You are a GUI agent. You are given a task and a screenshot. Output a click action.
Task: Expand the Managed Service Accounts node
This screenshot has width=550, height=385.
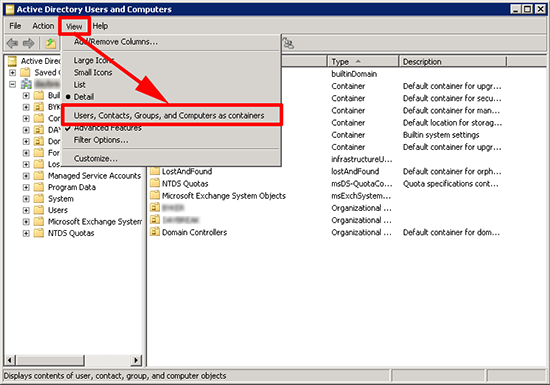coord(26,176)
